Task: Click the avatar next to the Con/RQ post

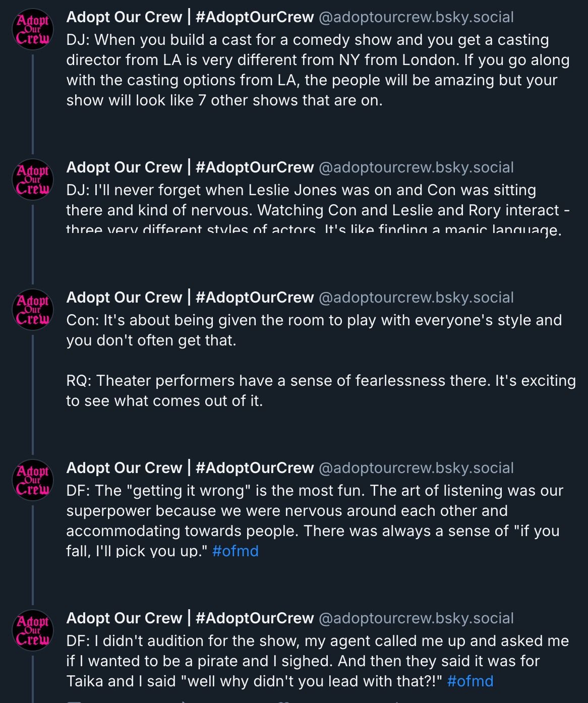Action: [33, 310]
